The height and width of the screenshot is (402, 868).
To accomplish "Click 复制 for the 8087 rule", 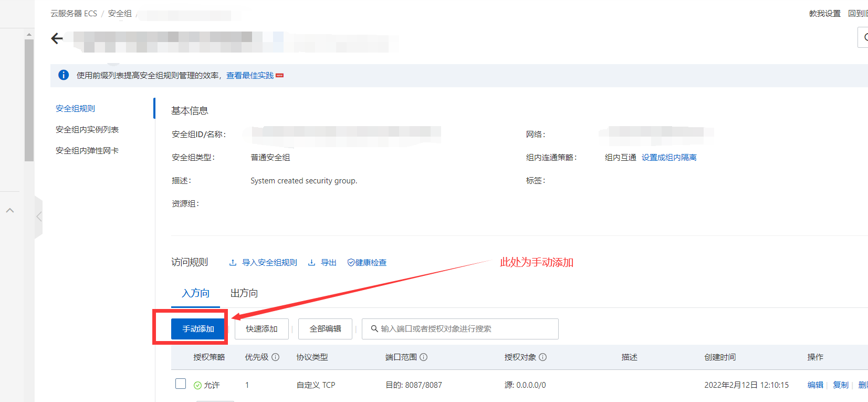I will [x=841, y=385].
